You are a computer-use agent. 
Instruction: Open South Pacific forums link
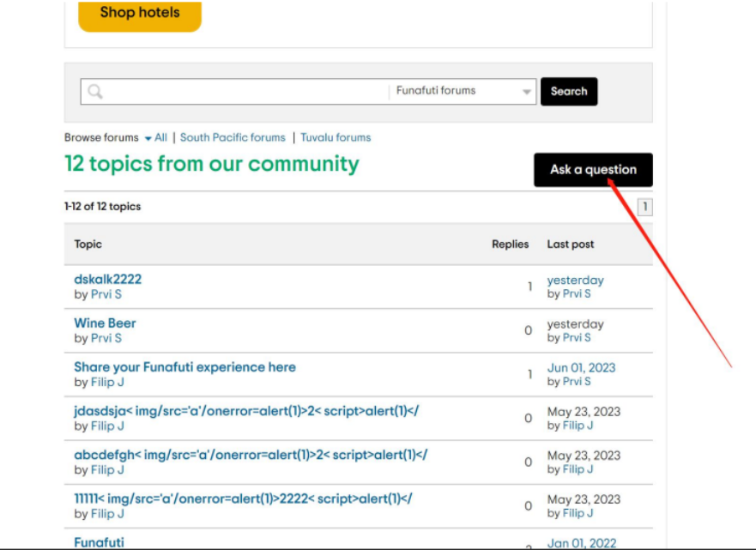(233, 137)
